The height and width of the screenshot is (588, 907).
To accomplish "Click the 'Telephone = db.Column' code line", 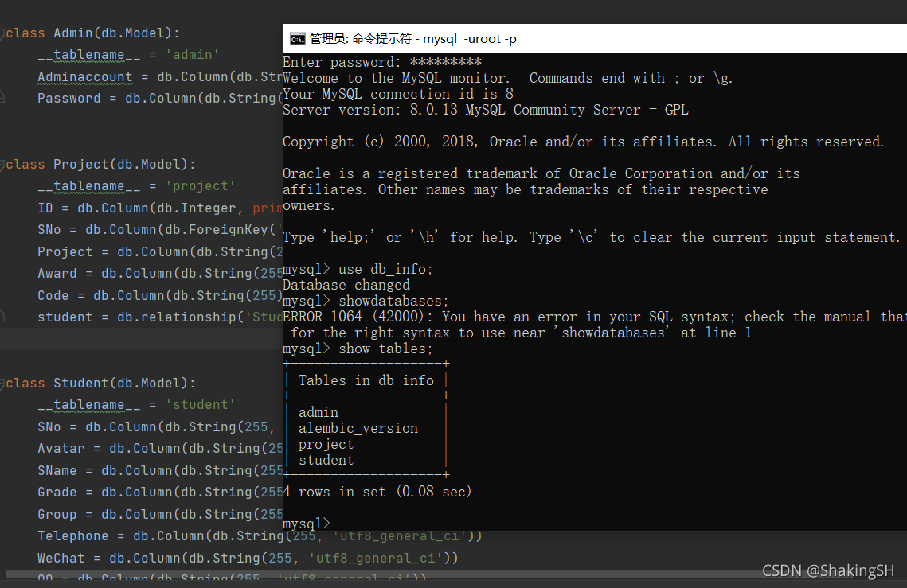I will click(260, 536).
